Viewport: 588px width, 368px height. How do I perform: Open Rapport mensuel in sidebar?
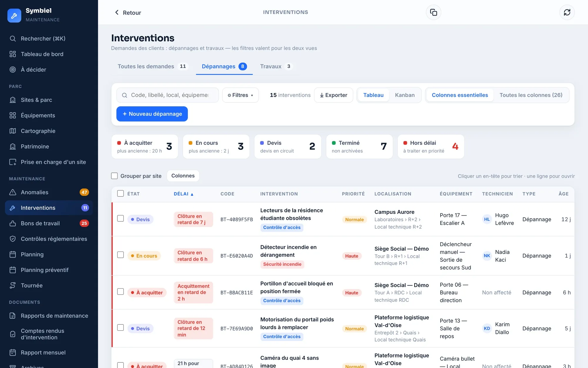(49, 353)
